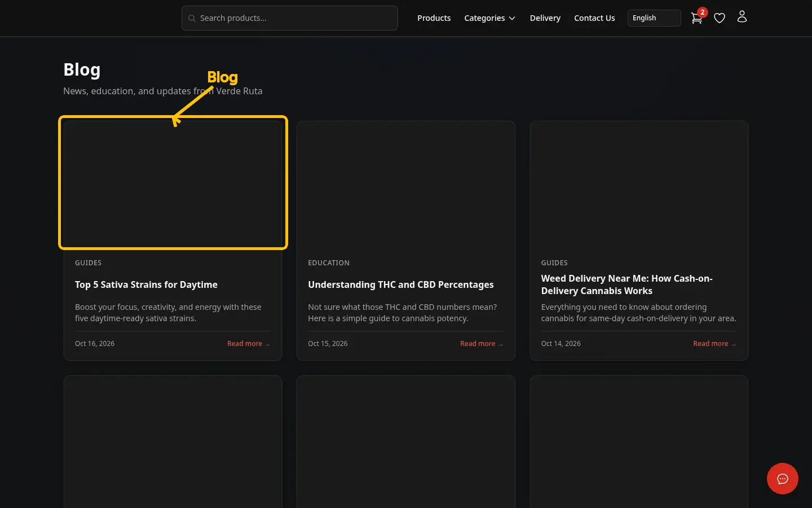Open the Understanding THC and CBD article image
Screen dimensions: 812x508
(406, 185)
